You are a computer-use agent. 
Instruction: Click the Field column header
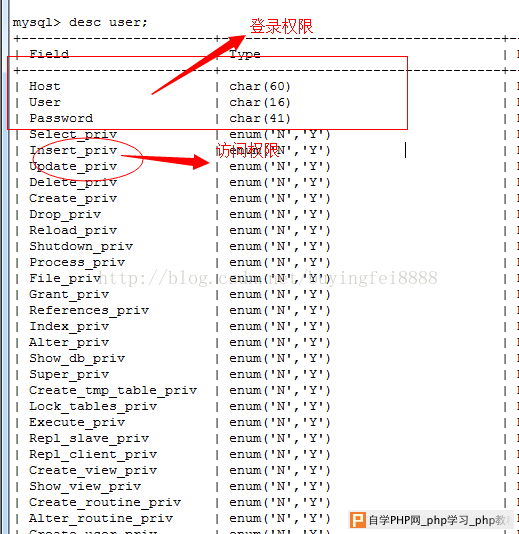pos(49,54)
